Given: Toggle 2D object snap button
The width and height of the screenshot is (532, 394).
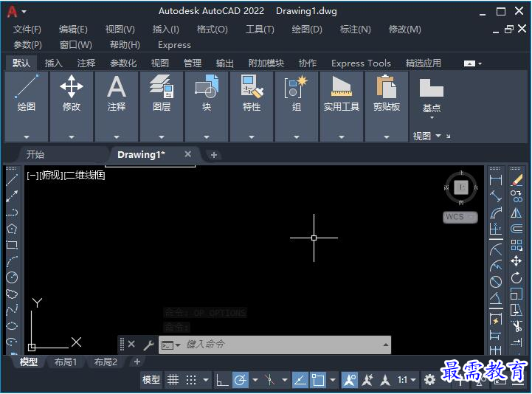Looking at the screenshot, I should pyautogui.click(x=318, y=380).
